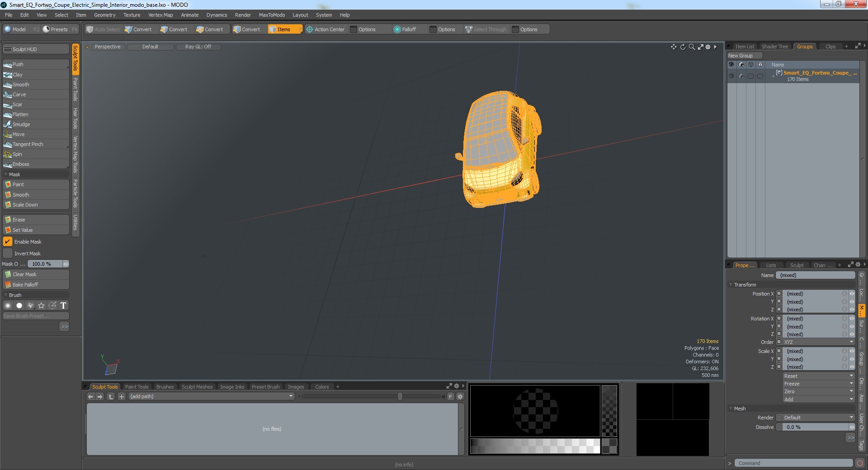Image resolution: width=868 pixels, height=470 pixels.
Task: Activate the Move sculpt tool
Action: pos(36,134)
